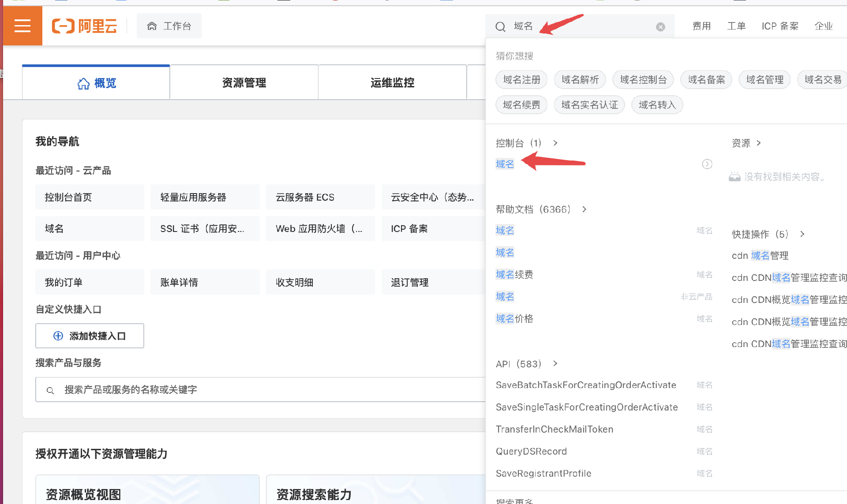This screenshot has width=847, height=504.
Task: Expand API (583) results chevron
Action: 555,363
